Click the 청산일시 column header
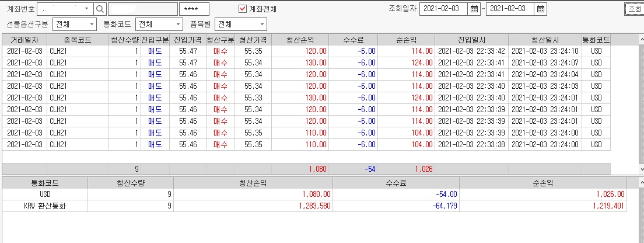The image size is (644, 243). pyautogui.click(x=545, y=40)
